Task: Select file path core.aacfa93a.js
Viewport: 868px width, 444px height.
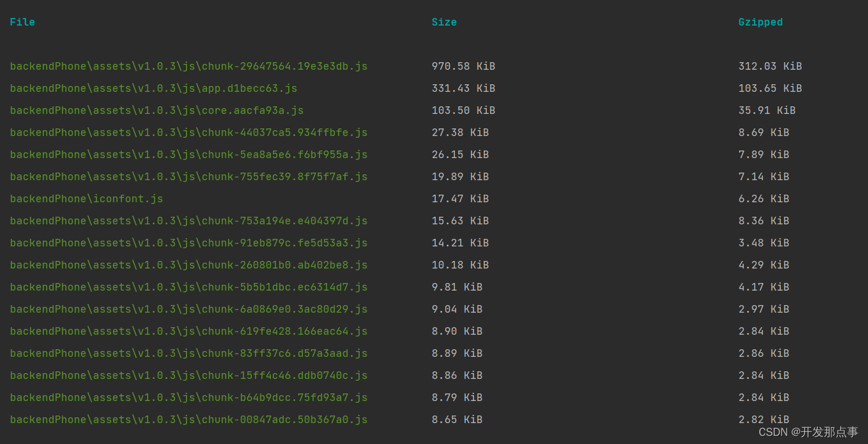Action: click(x=157, y=110)
